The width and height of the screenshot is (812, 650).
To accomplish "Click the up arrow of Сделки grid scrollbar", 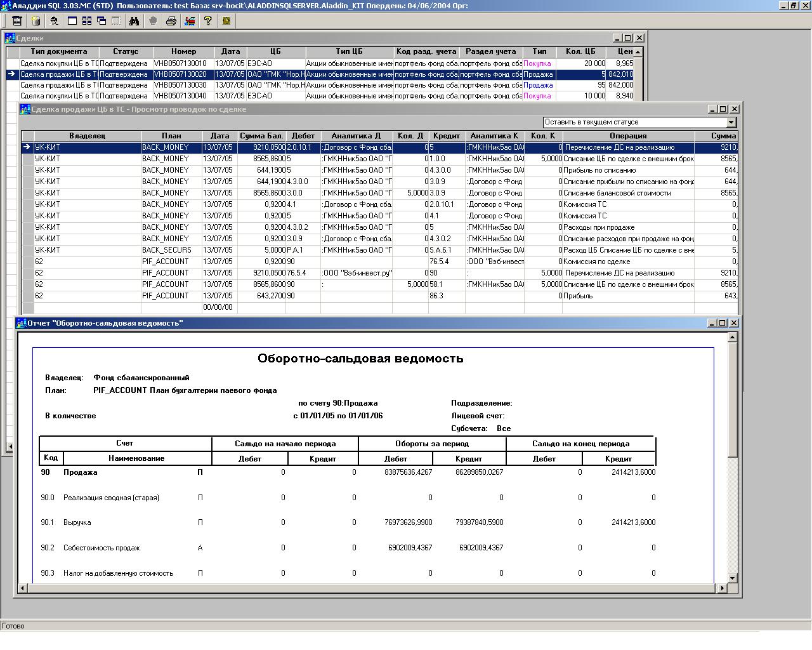I will point(638,51).
